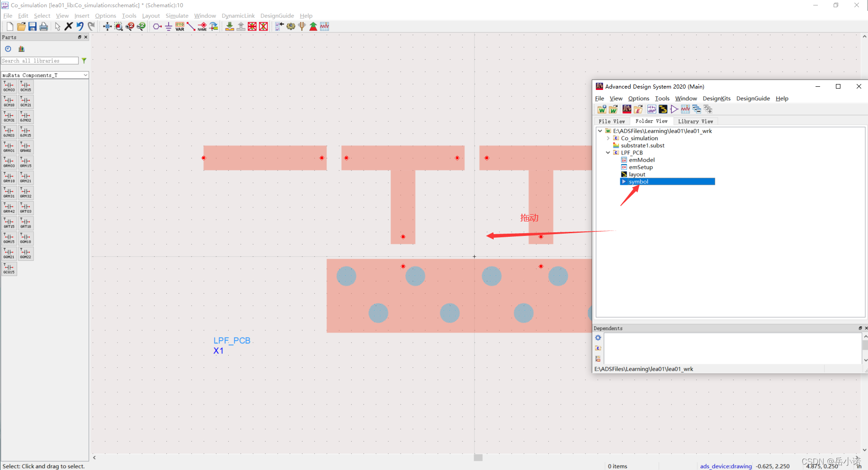Select the Insert Wire tool
The width and height of the screenshot is (868, 470).
tap(191, 27)
